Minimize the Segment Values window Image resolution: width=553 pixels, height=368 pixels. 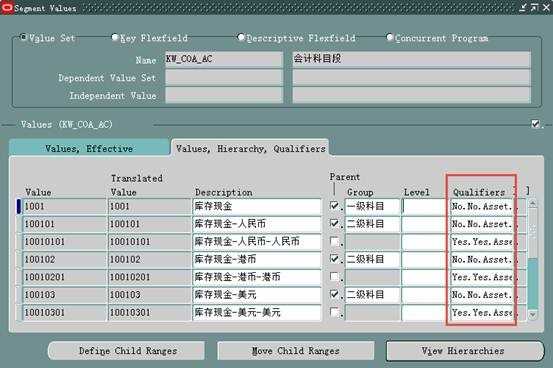pos(523,7)
